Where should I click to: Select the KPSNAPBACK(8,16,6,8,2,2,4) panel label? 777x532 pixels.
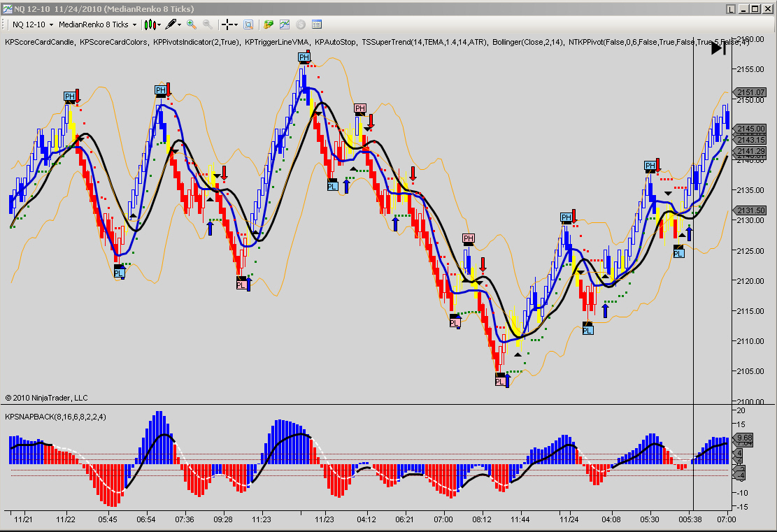tap(55, 417)
